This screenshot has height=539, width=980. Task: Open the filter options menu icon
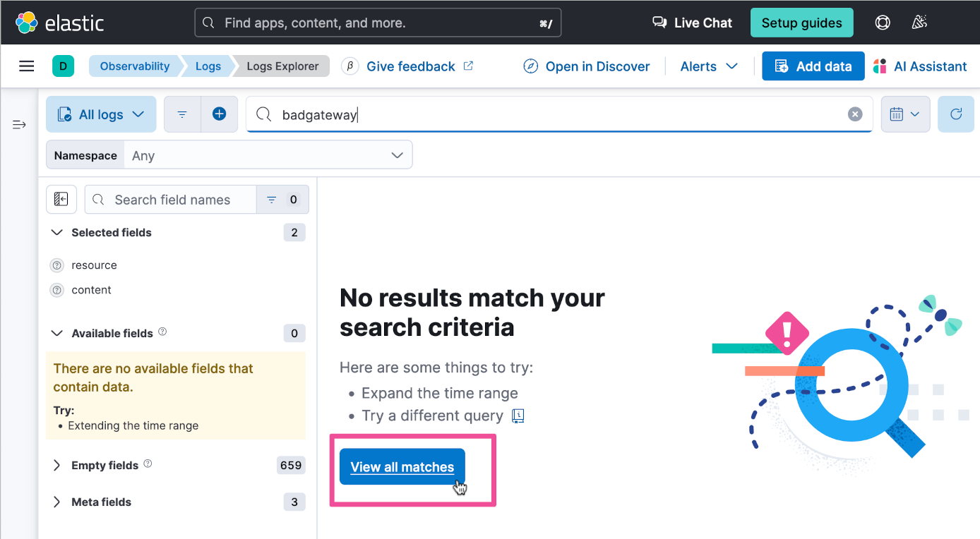[x=182, y=114]
